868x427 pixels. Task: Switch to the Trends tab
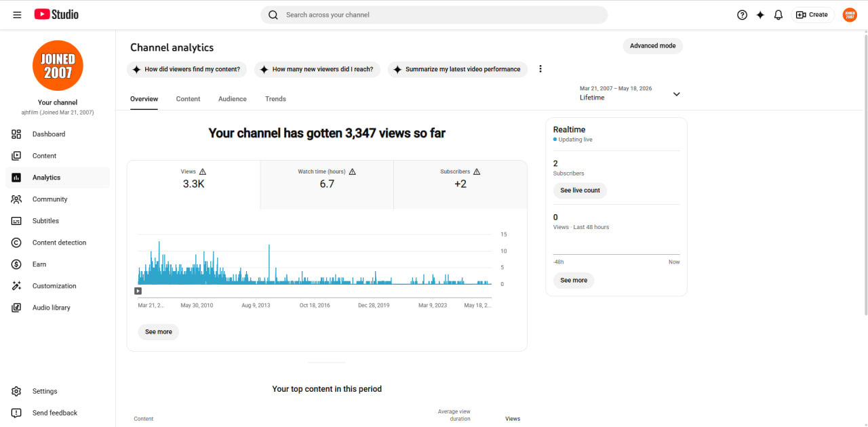tap(275, 99)
